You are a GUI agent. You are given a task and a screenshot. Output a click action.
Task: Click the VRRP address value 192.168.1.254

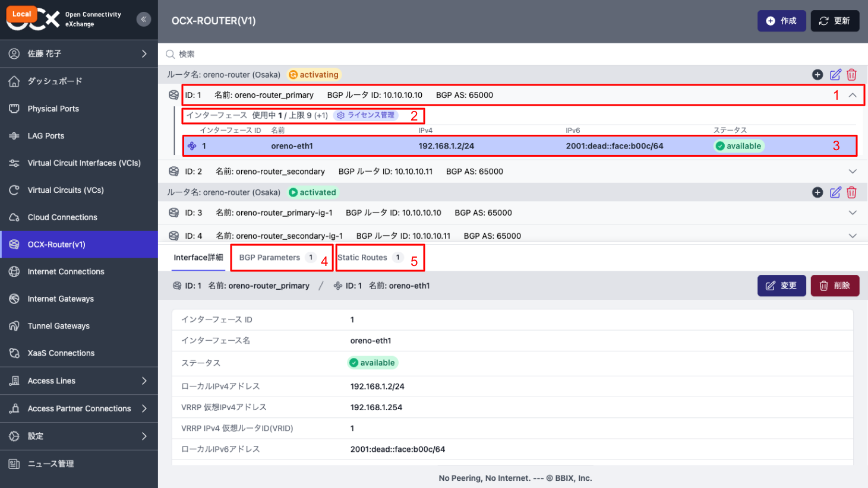point(376,407)
